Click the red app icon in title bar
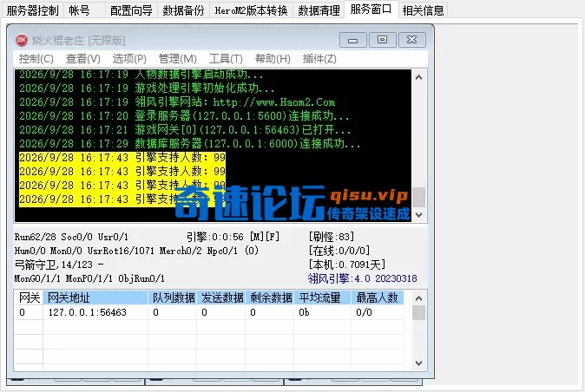This screenshot has width=585, height=392. click(x=22, y=40)
